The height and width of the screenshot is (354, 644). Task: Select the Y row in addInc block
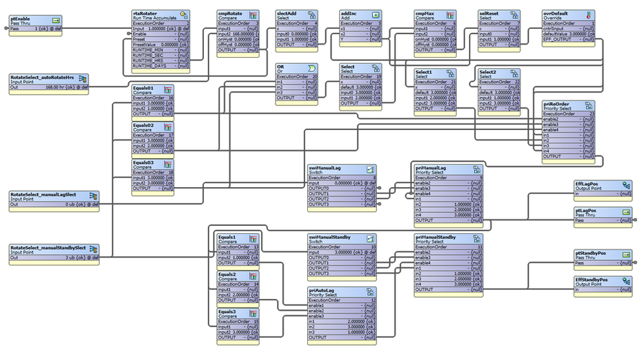coord(361,39)
